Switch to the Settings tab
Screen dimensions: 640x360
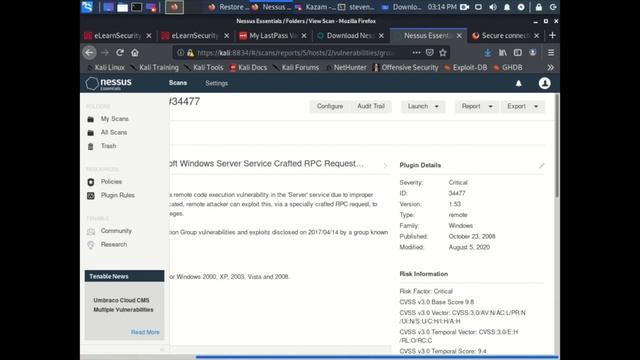tap(216, 83)
